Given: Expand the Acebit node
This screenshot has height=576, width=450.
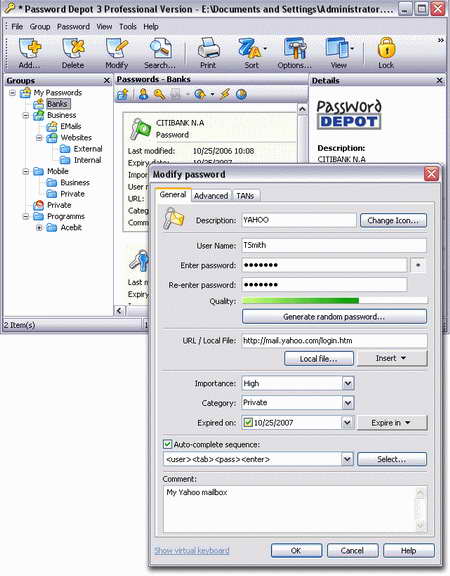Looking at the screenshot, I should [x=39, y=228].
